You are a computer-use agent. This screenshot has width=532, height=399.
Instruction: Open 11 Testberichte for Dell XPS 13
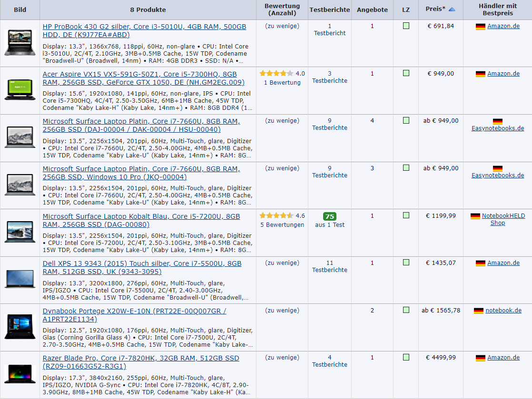click(329, 266)
